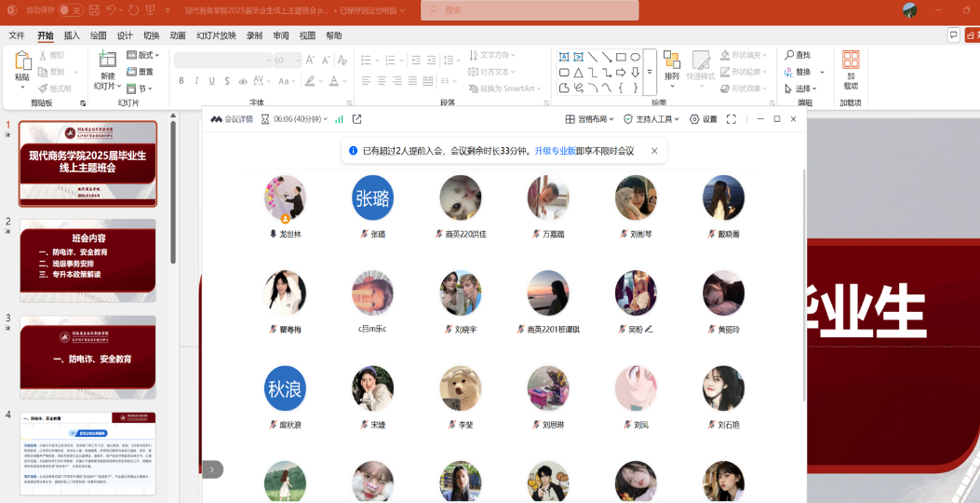Image resolution: width=980 pixels, height=503 pixels.
Task: Click the network signal strength icon
Action: click(x=339, y=119)
